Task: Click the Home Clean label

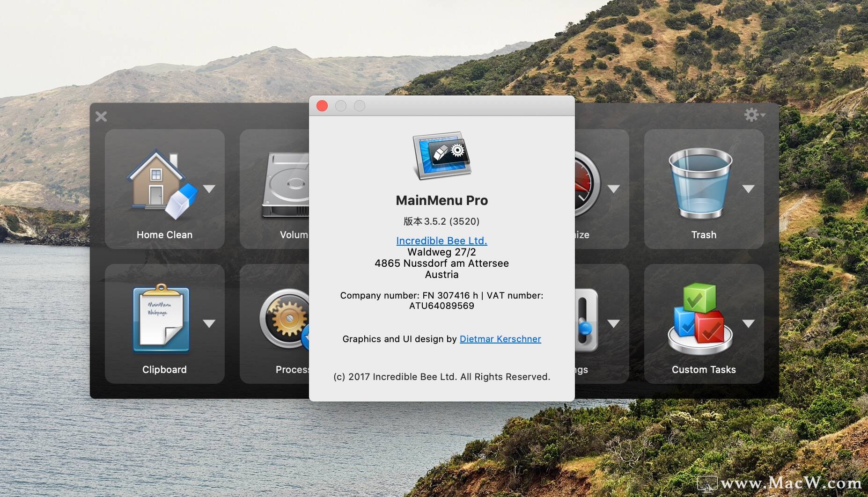Action: coord(164,234)
